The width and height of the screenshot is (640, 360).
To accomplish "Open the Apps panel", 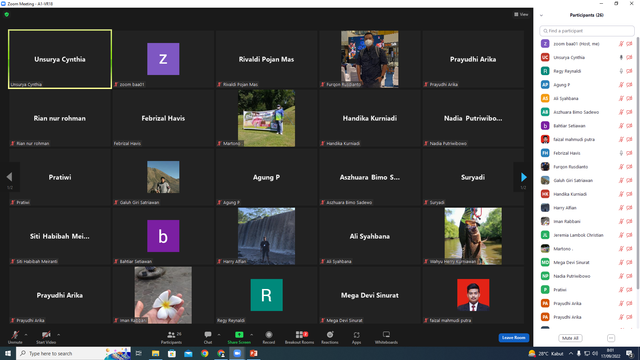I will (x=356, y=337).
